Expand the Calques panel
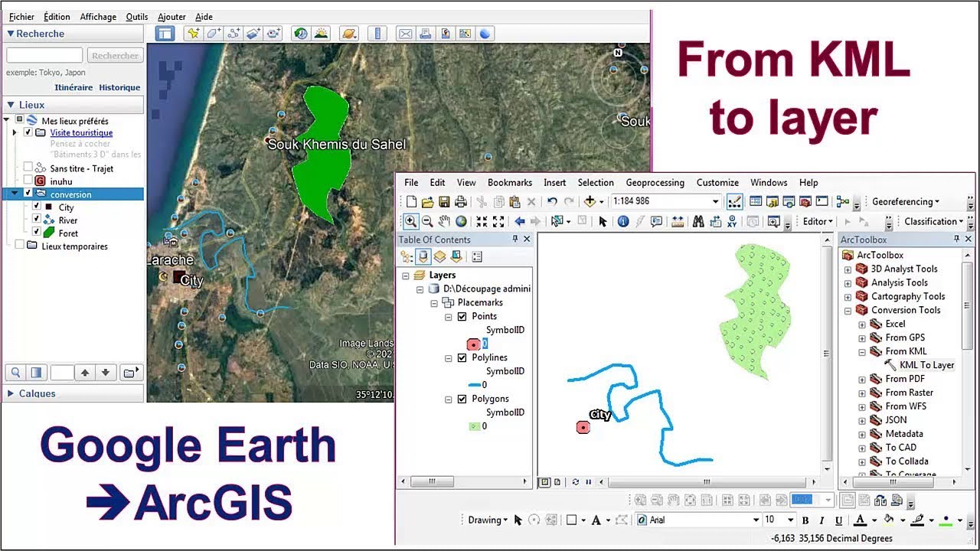The height and width of the screenshot is (551, 980). [x=11, y=393]
